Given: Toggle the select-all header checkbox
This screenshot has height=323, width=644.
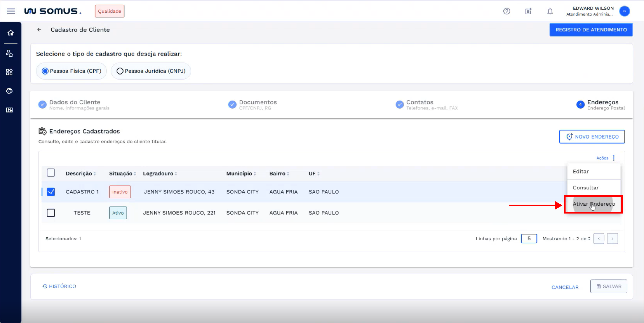Looking at the screenshot, I should pos(51,173).
